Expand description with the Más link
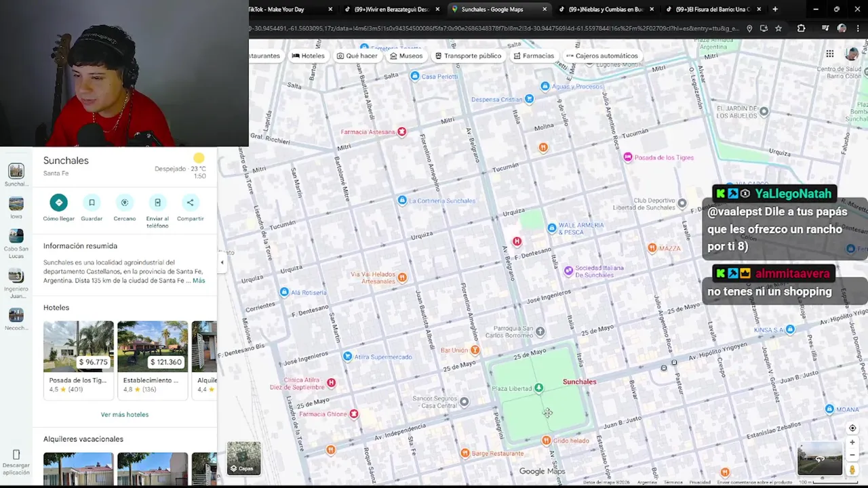This screenshot has height=488, width=868. pyautogui.click(x=199, y=281)
